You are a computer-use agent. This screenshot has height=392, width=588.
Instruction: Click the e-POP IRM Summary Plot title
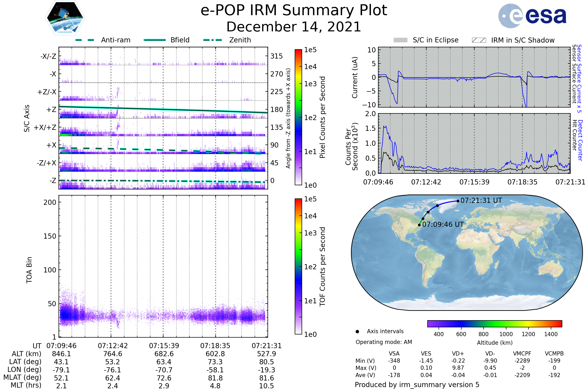pos(294,11)
